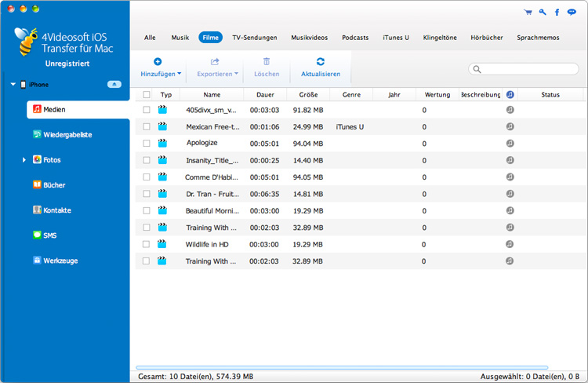Eject iPhone using the eject icon
The width and height of the screenshot is (588, 383).
[114, 84]
